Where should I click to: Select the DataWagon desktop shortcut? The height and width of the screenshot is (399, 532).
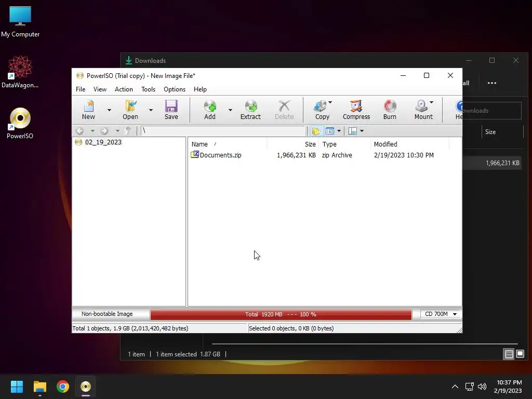click(x=20, y=72)
